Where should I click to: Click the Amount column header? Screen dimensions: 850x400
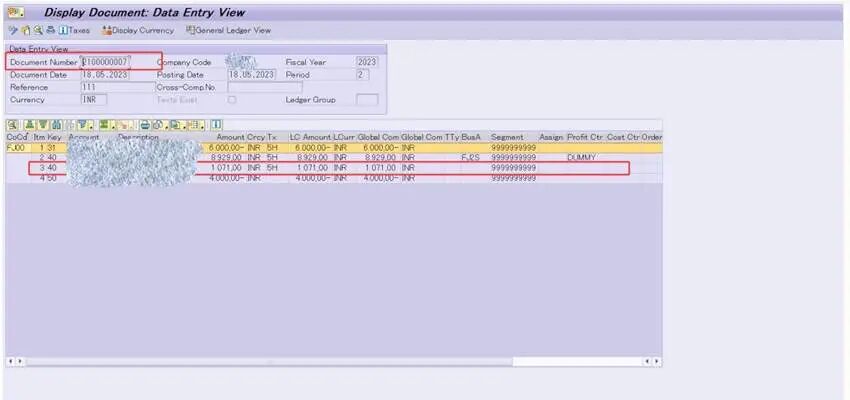(230, 138)
